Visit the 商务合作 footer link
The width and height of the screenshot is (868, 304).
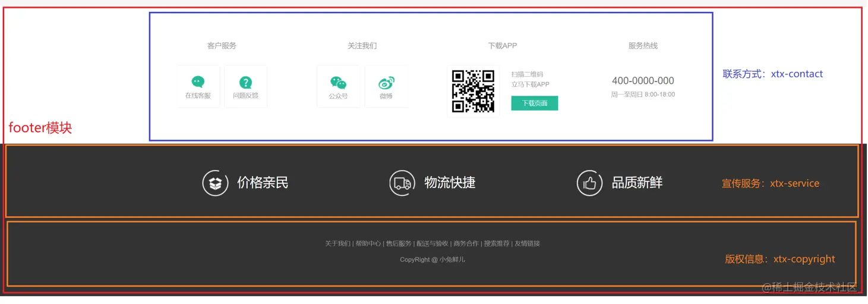pyautogui.click(x=466, y=243)
